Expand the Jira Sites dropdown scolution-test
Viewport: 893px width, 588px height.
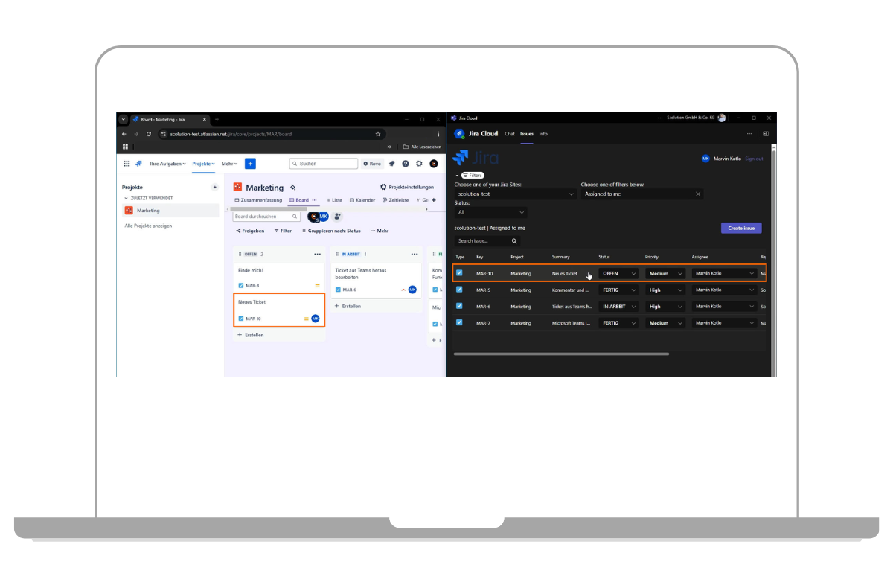pyautogui.click(x=516, y=194)
